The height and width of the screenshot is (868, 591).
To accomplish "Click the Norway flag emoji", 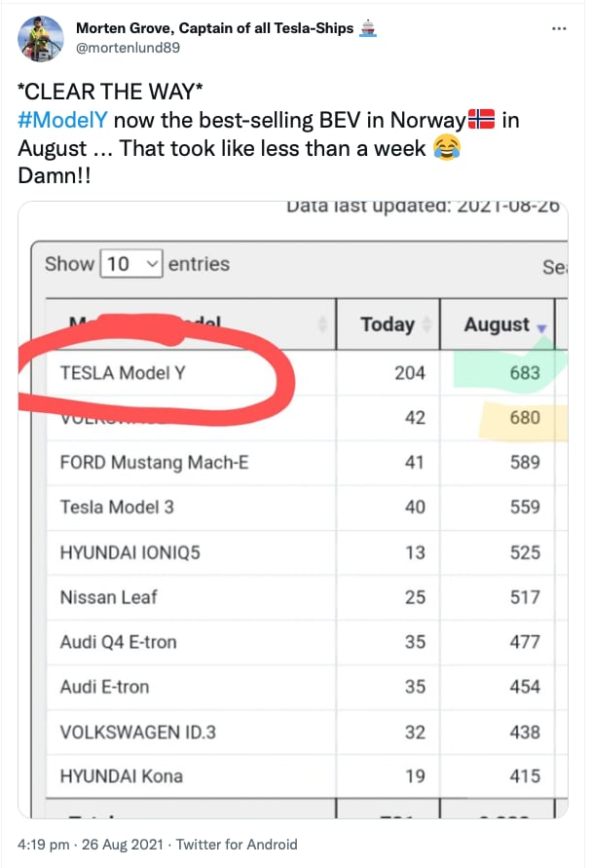I will point(481,120).
